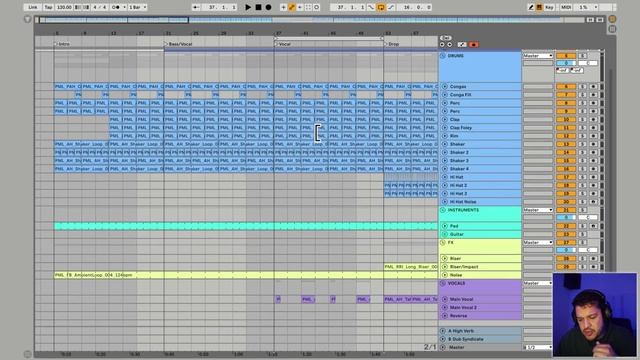Toggle the Follow playback button
Image resolution: width=640 pixels, height=360 pixels.
[x=196, y=7]
